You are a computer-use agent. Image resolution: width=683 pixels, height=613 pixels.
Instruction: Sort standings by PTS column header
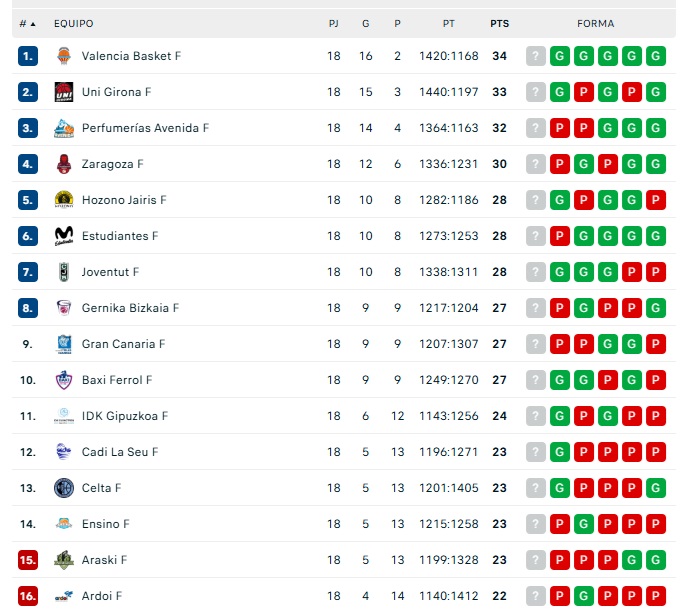[499, 23]
